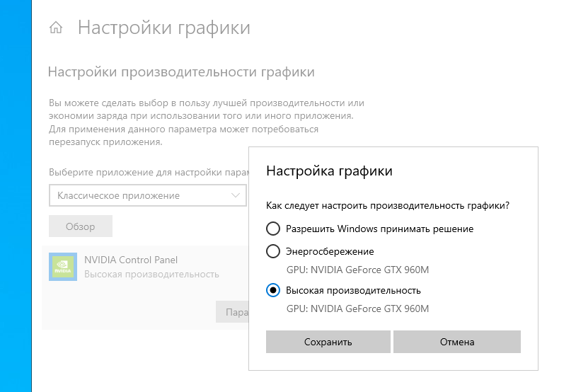Save the choice with 'Сохранить'
This screenshot has width=576, height=392.
click(x=328, y=342)
